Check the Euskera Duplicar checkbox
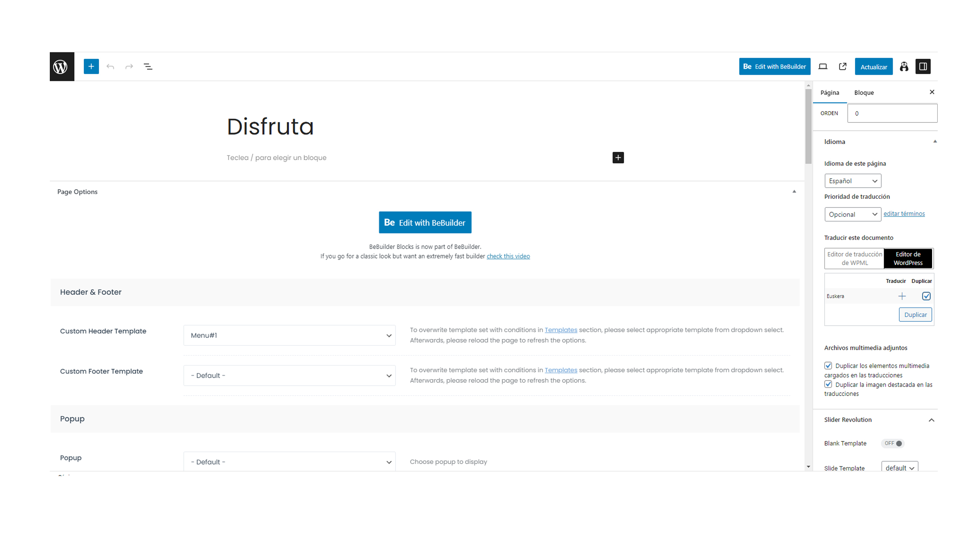The height and width of the screenshot is (558, 980). pyautogui.click(x=926, y=296)
